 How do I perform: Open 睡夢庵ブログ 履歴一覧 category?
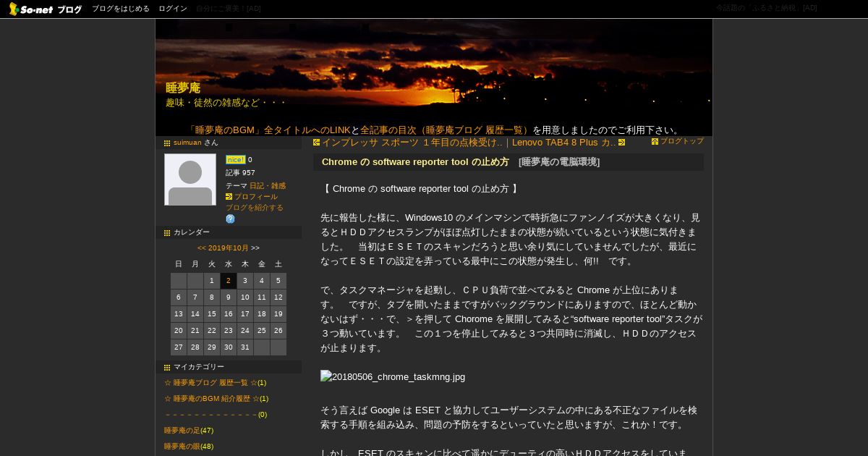pos(210,383)
